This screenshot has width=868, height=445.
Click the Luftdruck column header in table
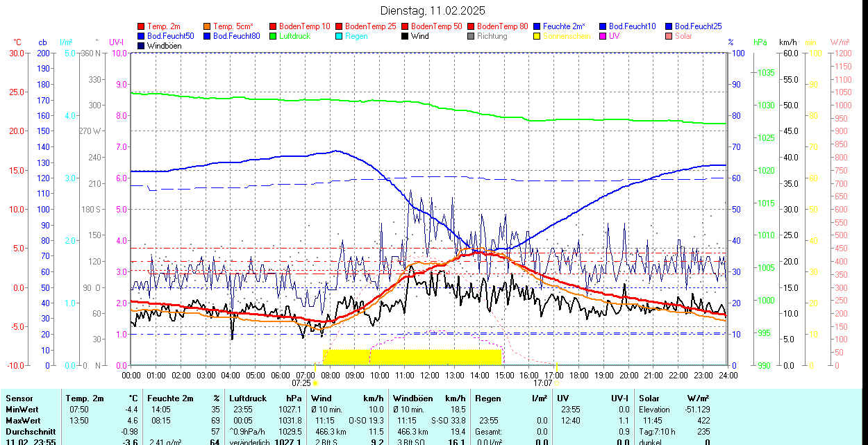pos(248,398)
